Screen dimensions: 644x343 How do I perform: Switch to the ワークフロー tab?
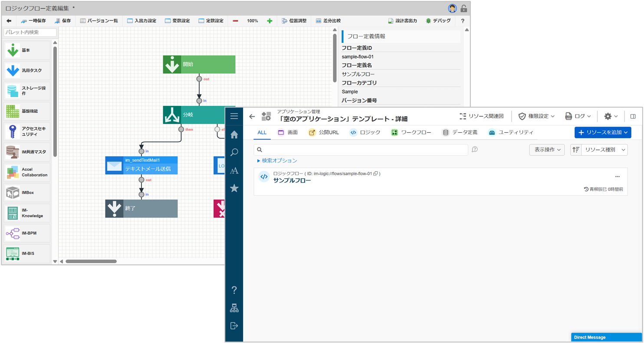coord(411,132)
